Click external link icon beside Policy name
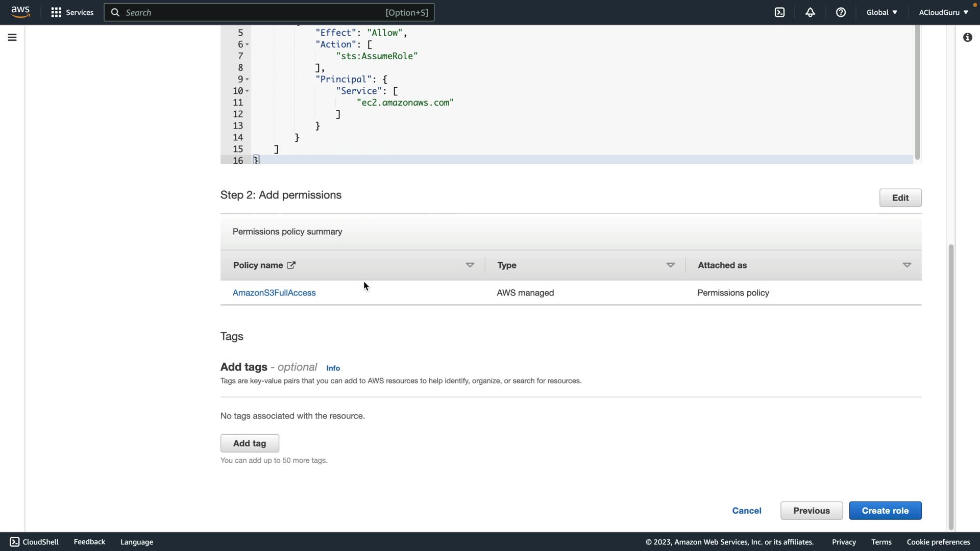Viewport: 980px width, 551px height. click(291, 265)
